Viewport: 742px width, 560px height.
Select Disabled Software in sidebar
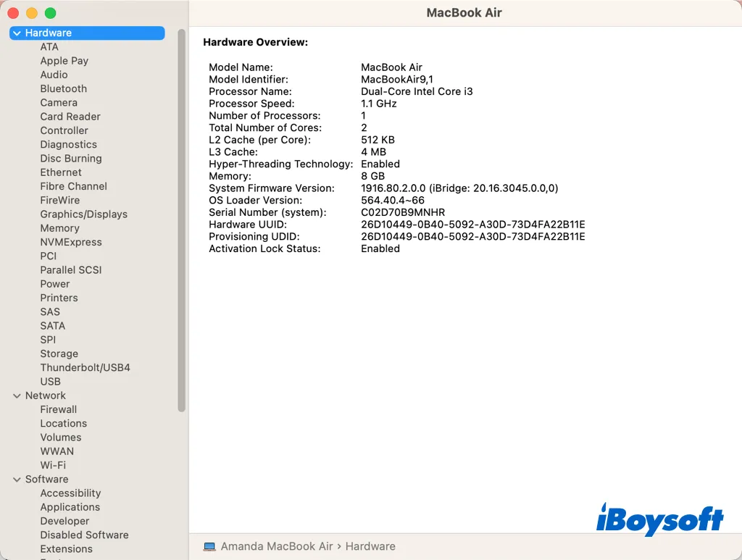(x=84, y=535)
